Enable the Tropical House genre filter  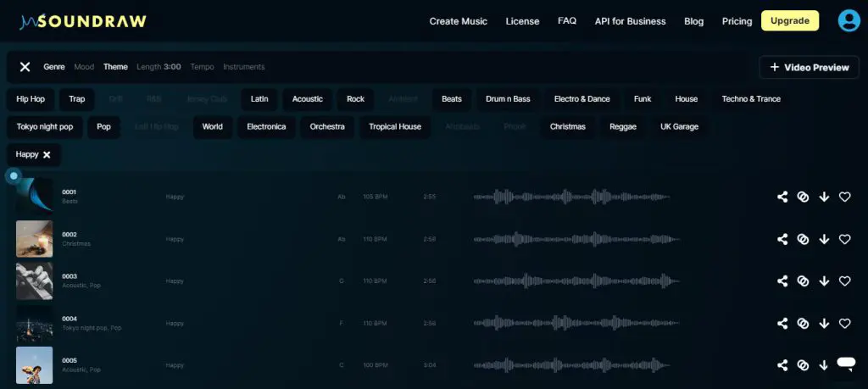[394, 127]
